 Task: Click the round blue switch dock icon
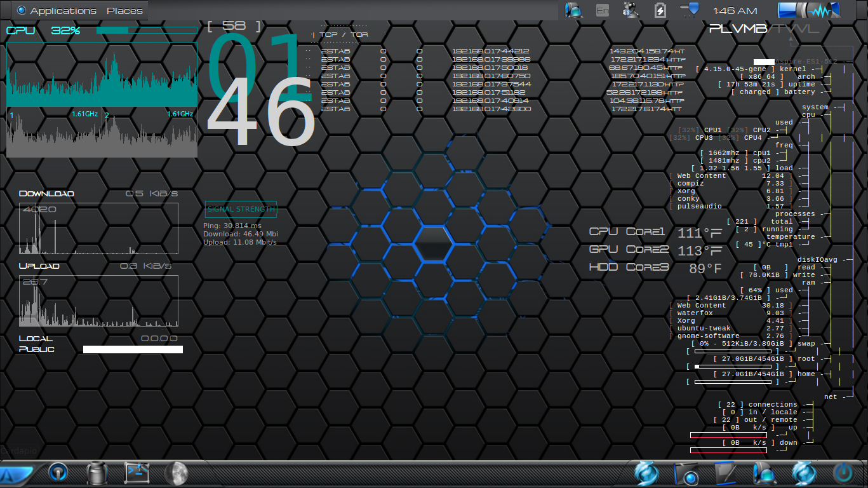[x=58, y=473]
